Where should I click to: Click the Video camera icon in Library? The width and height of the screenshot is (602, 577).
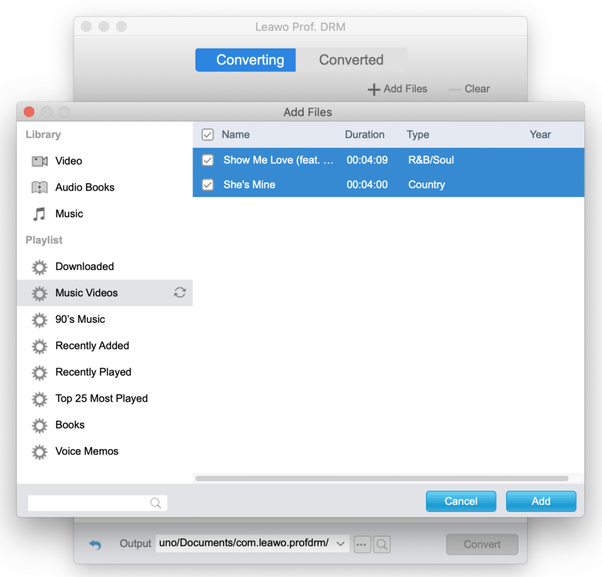(x=40, y=161)
